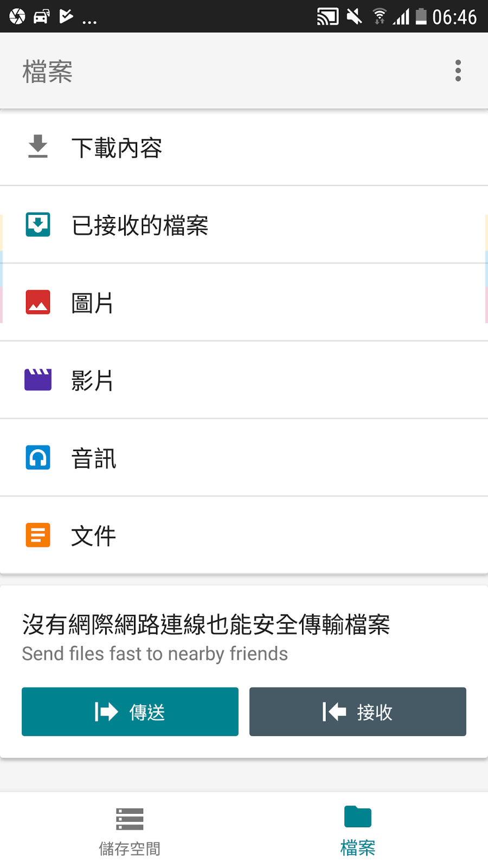This screenshot has height=868, width=488.
Task: Open 圖片 category
Action: pos(244,302)
